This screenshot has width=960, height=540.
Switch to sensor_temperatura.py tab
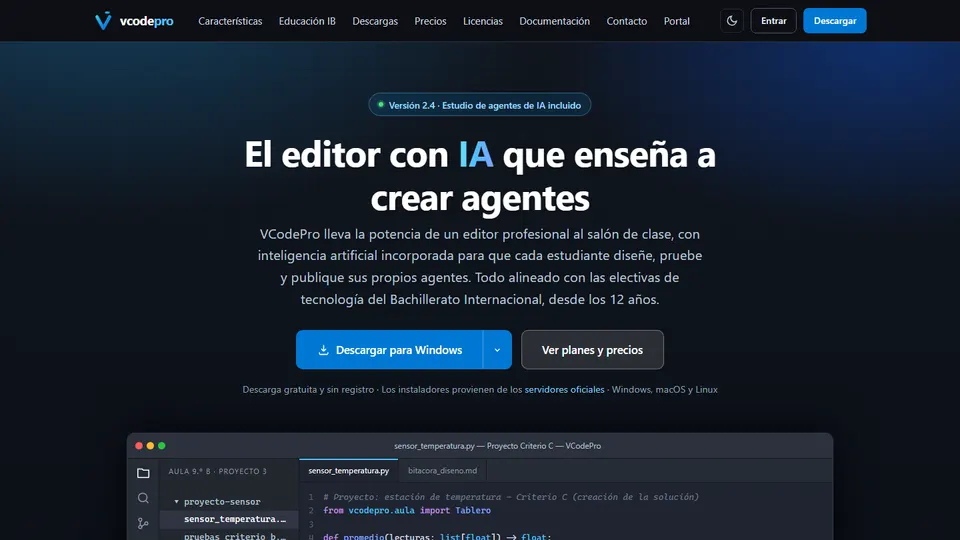[x=348, y=470]
